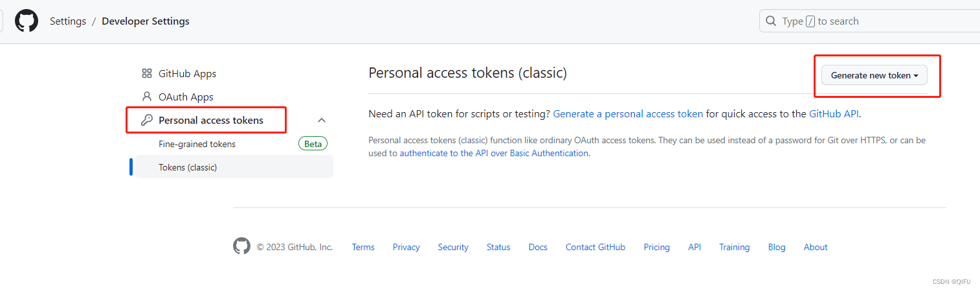The image size is (980, 291).
Task: Click the search magnifier icon
Action: tap(771, 21)
